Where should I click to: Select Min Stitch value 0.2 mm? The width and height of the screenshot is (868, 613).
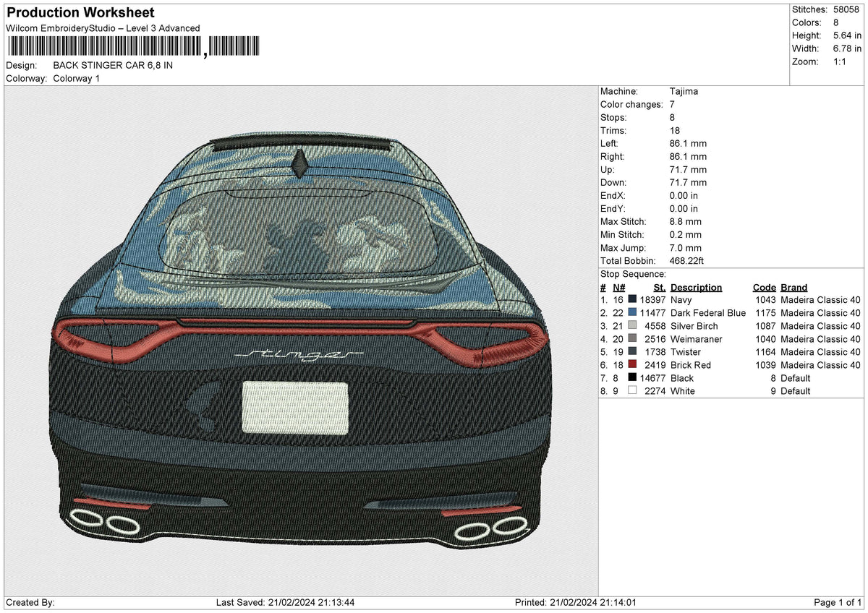[686, 234]
